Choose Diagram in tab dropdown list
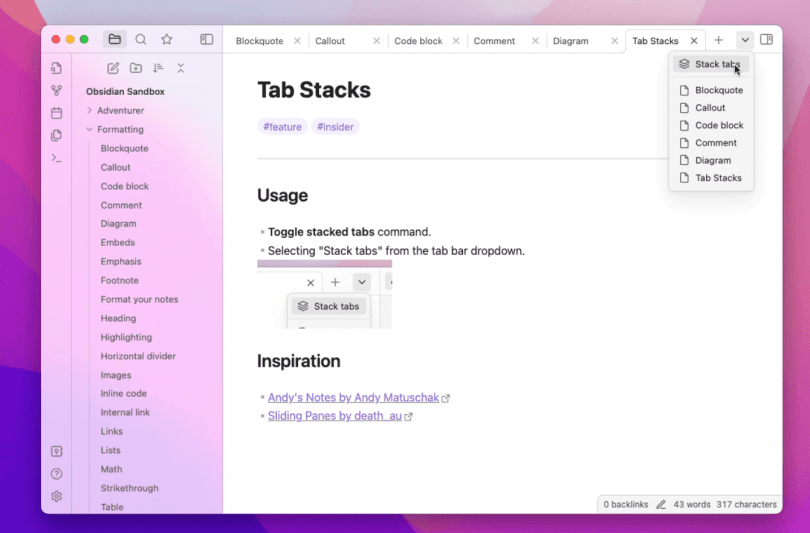 (711, 161)
